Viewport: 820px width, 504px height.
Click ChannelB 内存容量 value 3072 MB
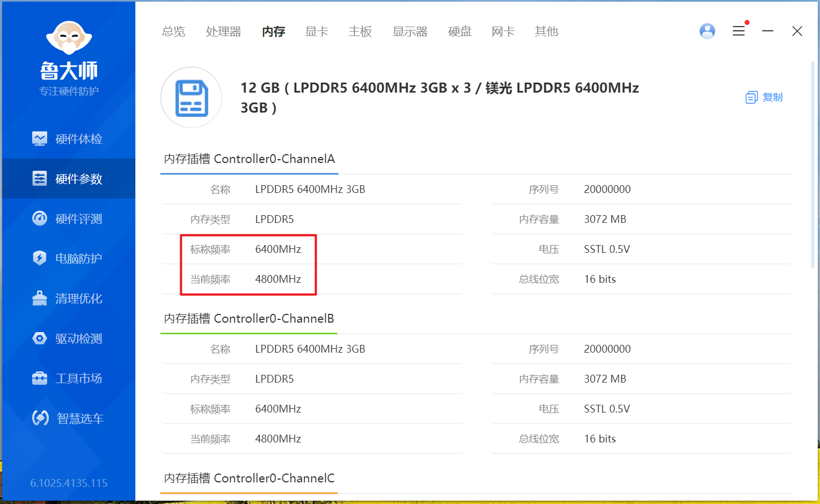pyautogui.click(x=605, y=379)
